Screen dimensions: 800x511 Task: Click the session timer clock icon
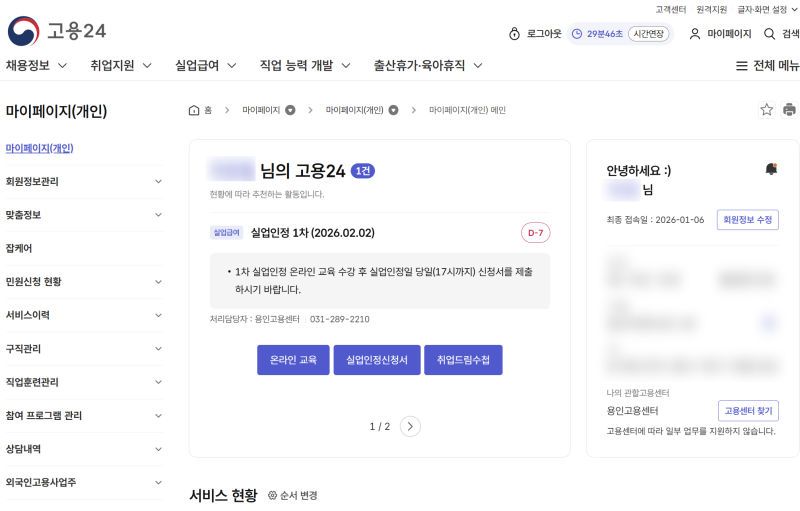point(577,34)
